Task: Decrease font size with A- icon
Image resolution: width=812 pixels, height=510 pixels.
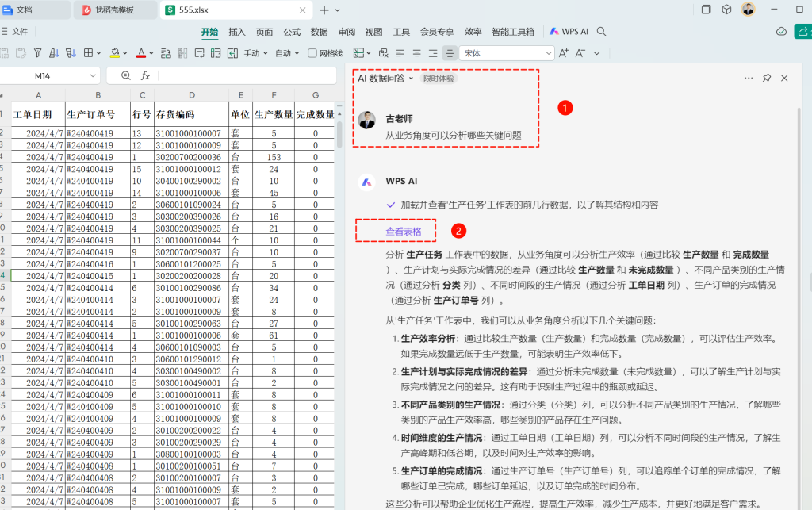Action: click(x=580, y=53)
